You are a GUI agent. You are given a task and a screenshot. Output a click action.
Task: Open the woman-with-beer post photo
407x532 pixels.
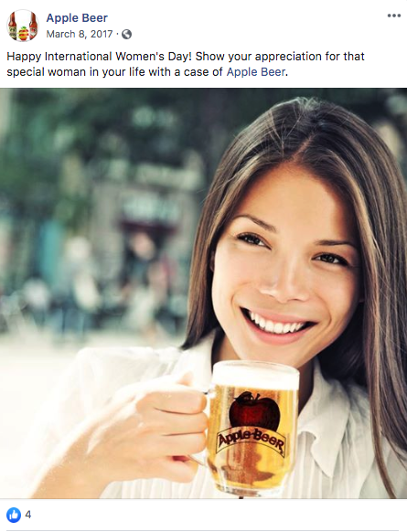coord(203,293)
